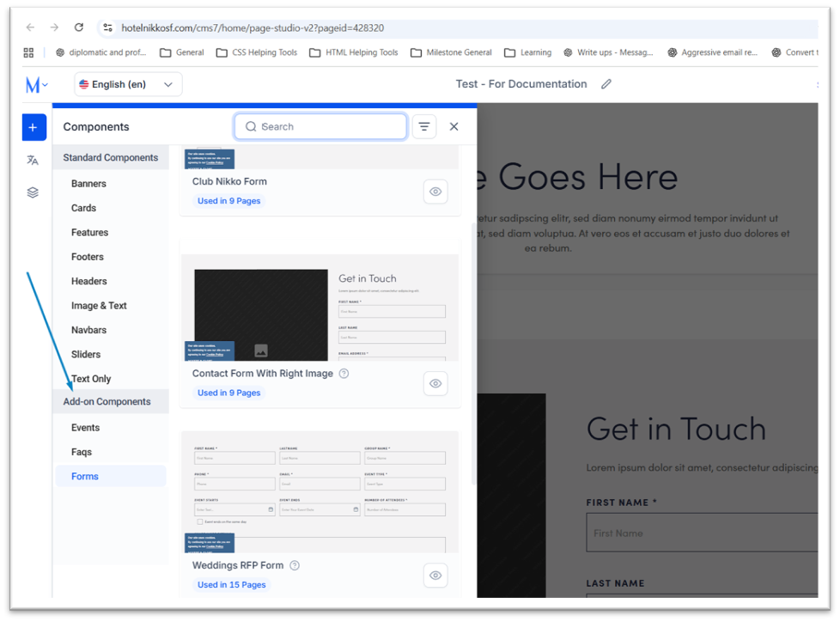Select the Footers category

click(88, 257)
